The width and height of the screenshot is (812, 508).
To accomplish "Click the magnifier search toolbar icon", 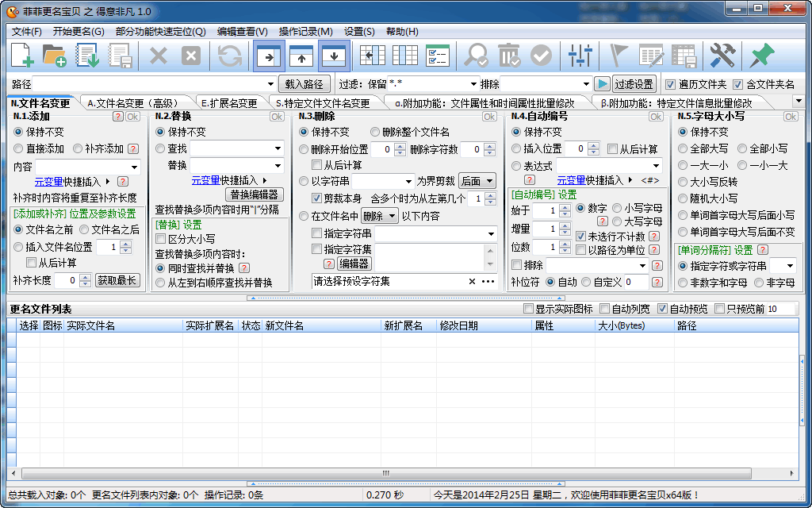I will click(477, 56).
